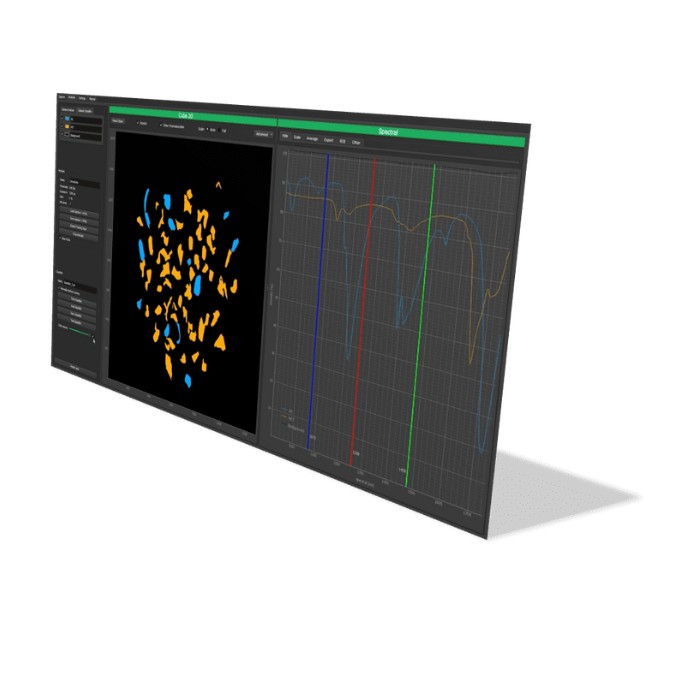Select the Auto scale radio button
Viewport: 700px width, 700px height.
pyautogui.click(x=209, y=129)
